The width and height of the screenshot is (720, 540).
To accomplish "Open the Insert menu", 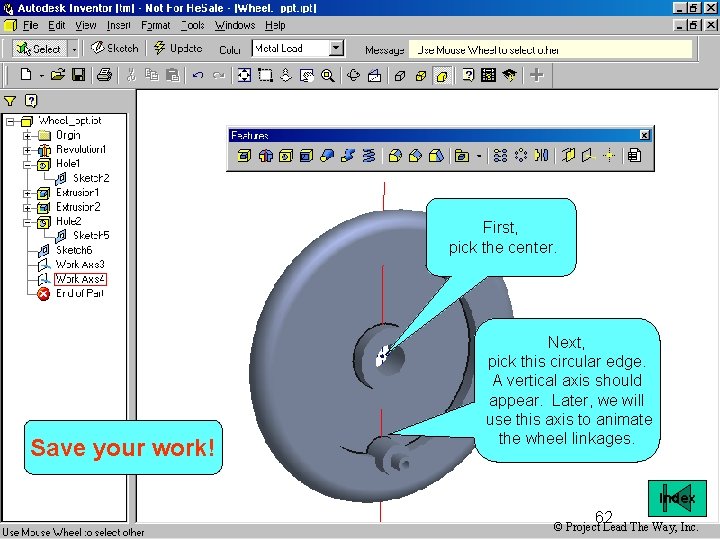I will (118, 25).
